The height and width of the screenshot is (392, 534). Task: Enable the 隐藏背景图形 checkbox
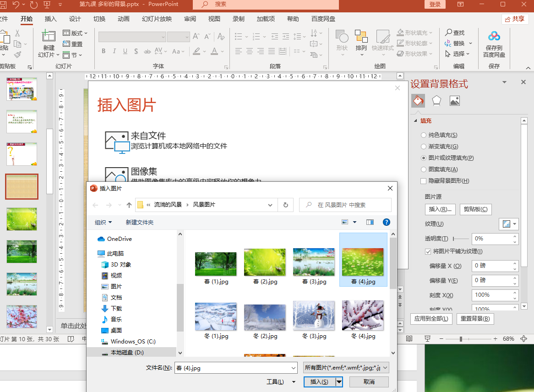(423, 181)
